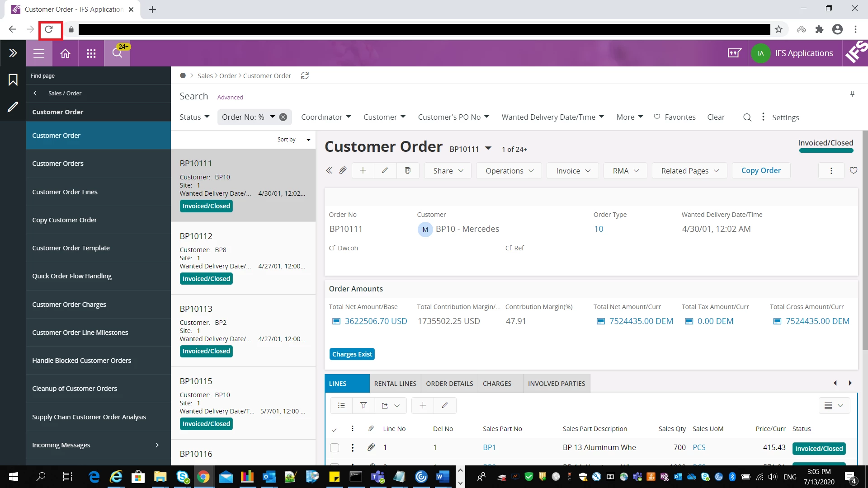Expand the Operations dropdown
The width and height of the screenshot is (868, 488).
pos(509,171)
